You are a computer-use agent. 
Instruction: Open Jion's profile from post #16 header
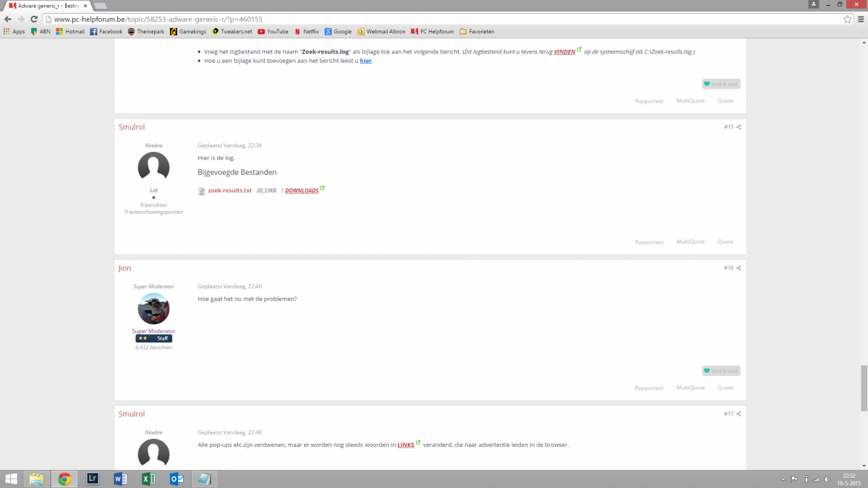point(125,268)
